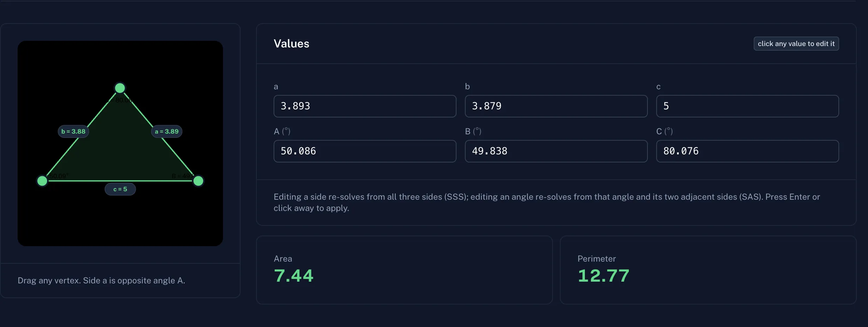Click the green vertex handle at angle C apex
Viewport: 868px width, 327px height.
click(x=120, y=88)
